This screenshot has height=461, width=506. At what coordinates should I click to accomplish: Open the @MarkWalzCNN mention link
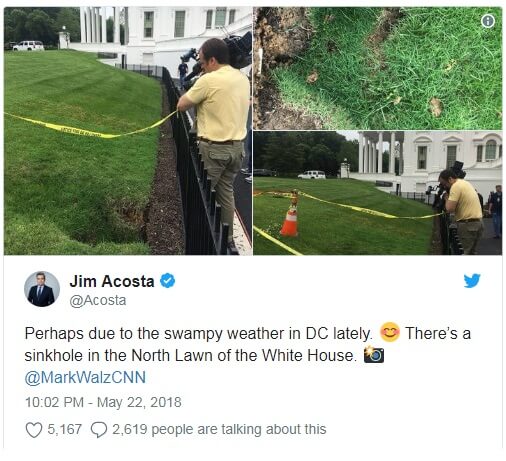point(85,378)
